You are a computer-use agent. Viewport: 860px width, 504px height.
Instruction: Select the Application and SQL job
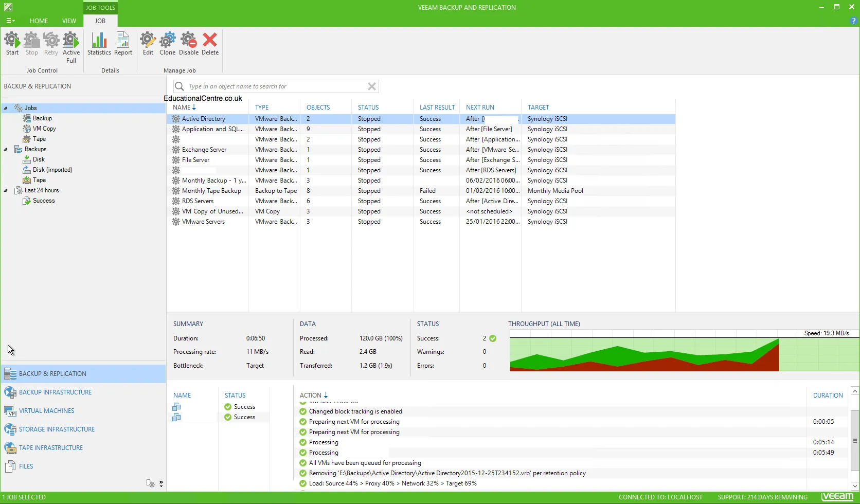[x=421, y=129]
